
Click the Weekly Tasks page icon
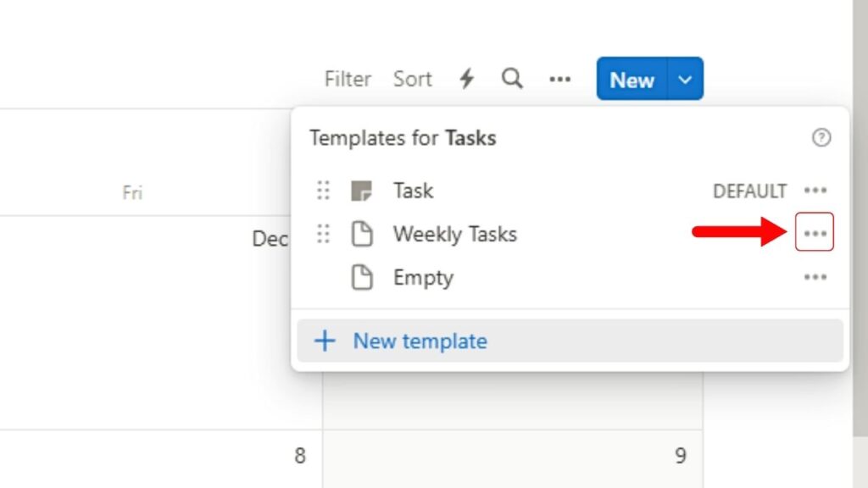point(362,234)
